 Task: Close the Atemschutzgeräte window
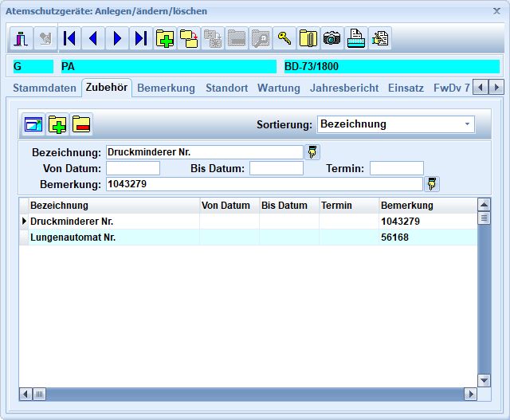pos(496,11)
